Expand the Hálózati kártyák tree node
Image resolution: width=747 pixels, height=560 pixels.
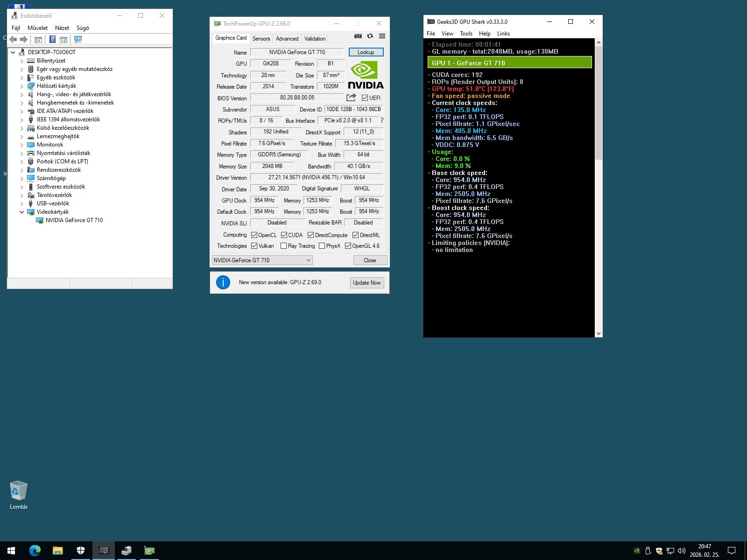[x=21, y=86]
